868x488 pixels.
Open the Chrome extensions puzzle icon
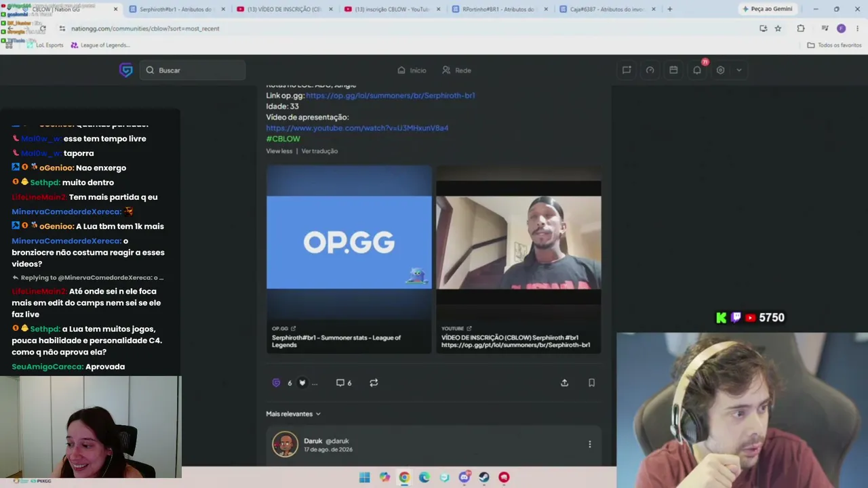pyautogui.click(x=801, y=28)
